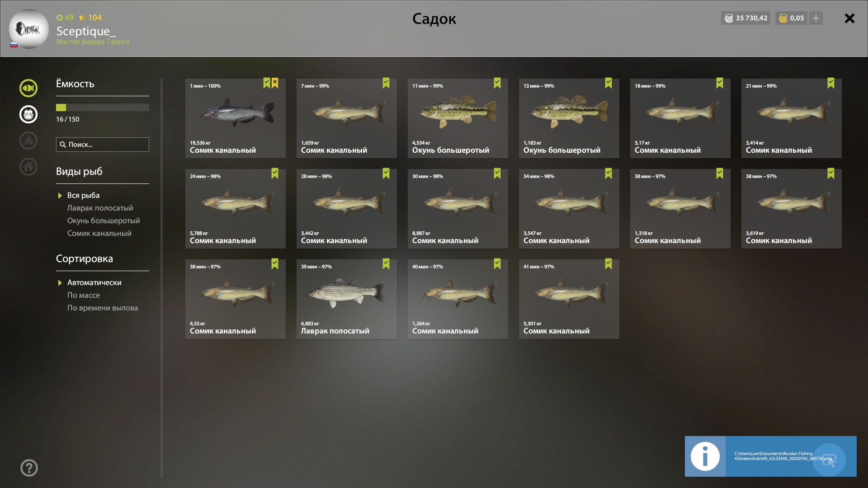868x488 pixels.
Task: Open the tent sidebar icon
Action: pos(28,141)
